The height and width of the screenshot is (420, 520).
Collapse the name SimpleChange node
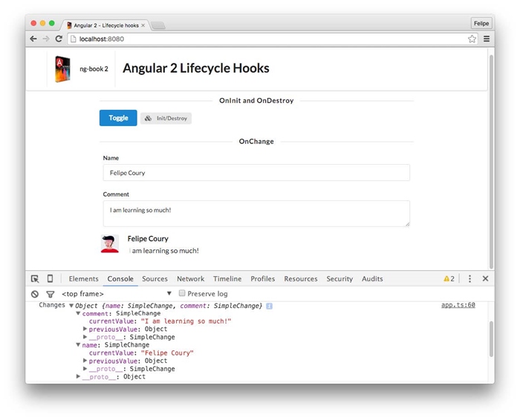pos(79,345)
